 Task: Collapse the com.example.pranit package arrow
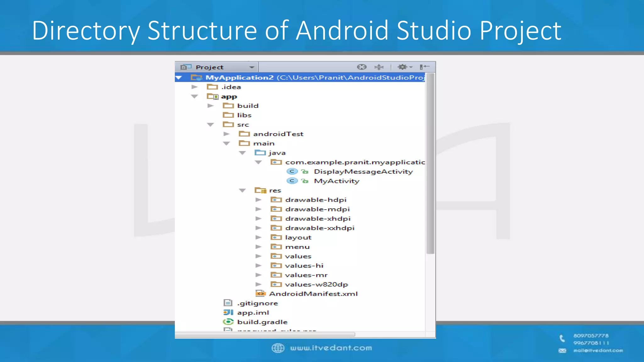pyautogui.click(x=258, y=162)
